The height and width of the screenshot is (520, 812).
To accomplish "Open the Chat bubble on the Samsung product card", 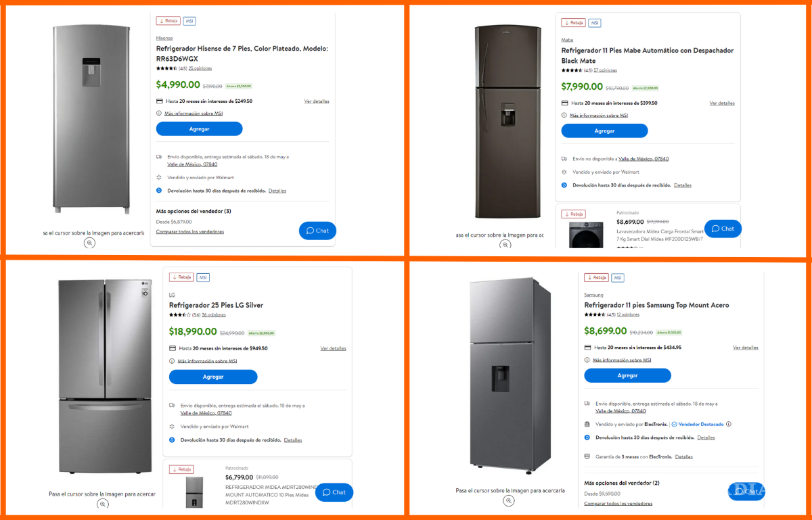I will 746,492.
